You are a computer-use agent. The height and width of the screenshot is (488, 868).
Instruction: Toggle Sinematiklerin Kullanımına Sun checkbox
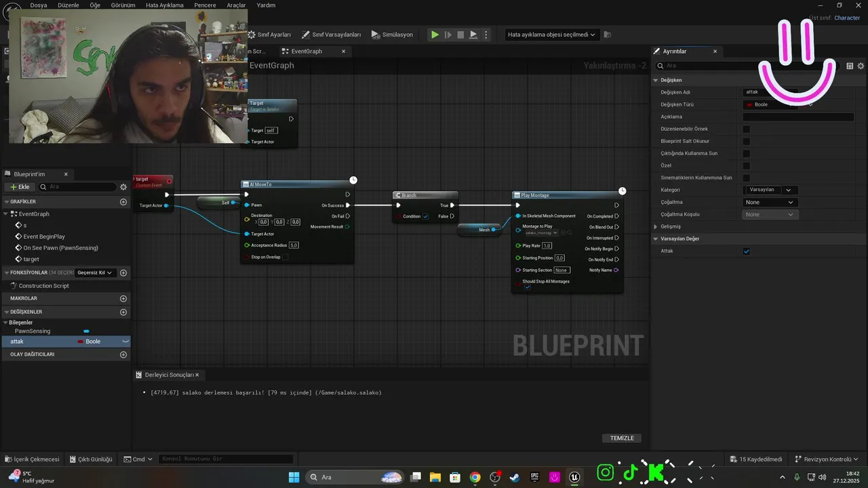pos(747,178)
